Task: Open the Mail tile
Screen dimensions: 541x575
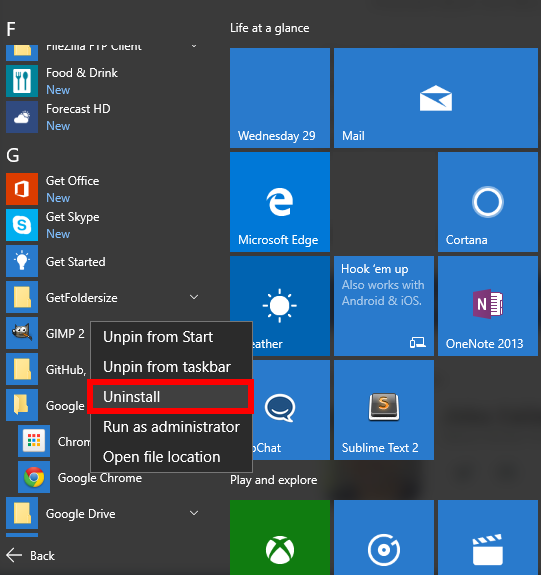Action: click(436, 98)
